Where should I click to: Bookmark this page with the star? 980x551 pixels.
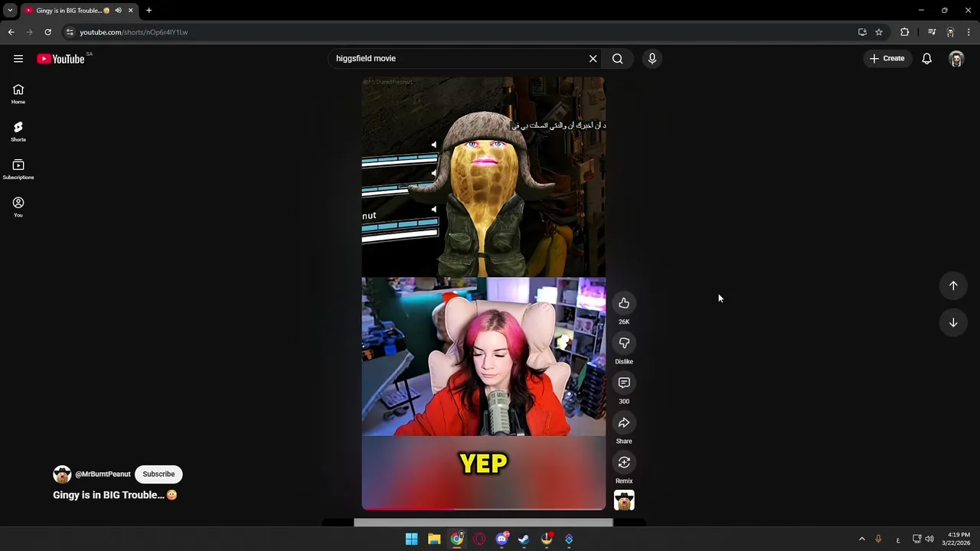[x=879, y=32]
